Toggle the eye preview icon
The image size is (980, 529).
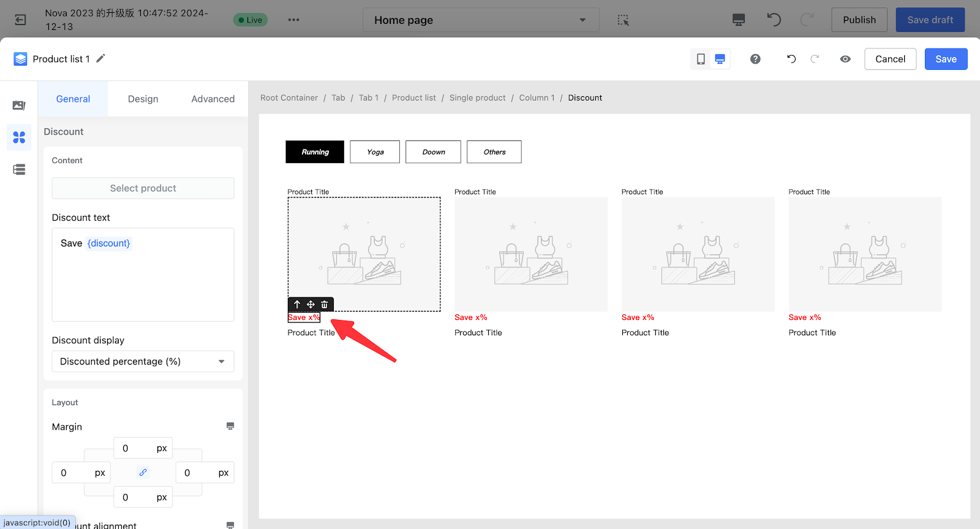pyautogui.click(x=845, y=59)
